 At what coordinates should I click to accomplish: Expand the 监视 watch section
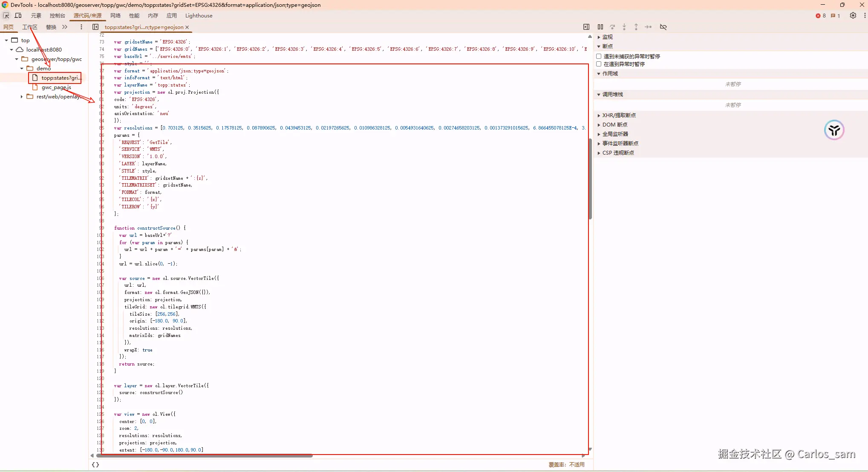point(607,37)
